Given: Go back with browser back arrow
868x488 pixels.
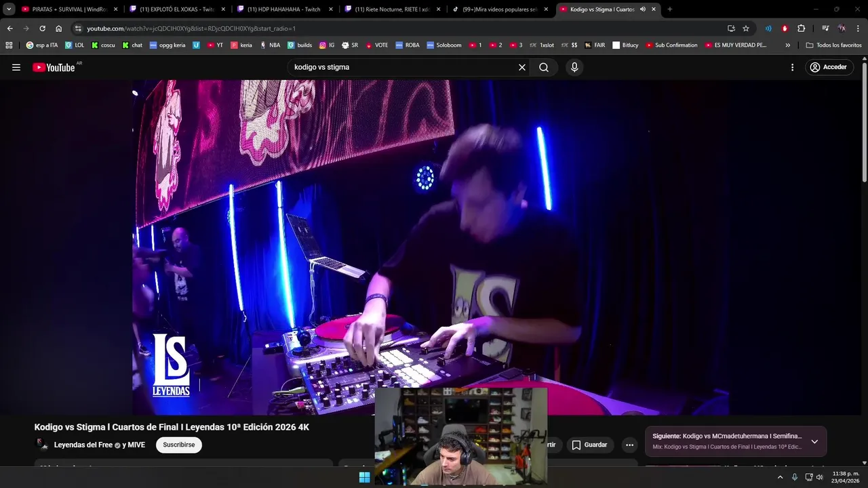Looking at the screenshot, I should pyautogui.click(x=9, y=28).
